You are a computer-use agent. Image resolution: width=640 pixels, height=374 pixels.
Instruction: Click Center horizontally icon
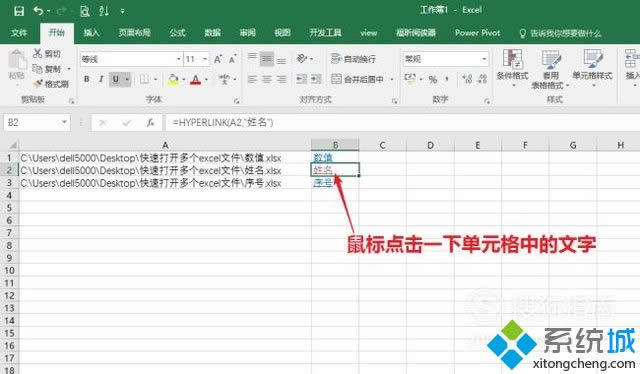coord(267,79)
